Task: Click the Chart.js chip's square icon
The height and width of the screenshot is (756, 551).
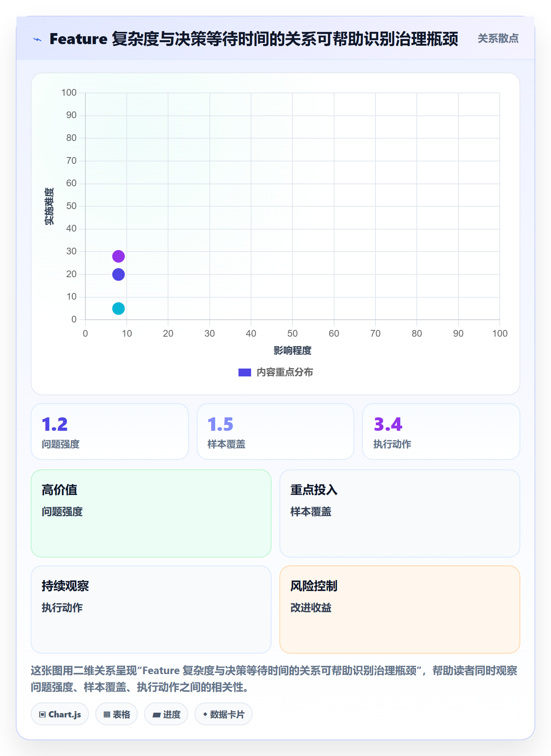Action: click(43, 715)
